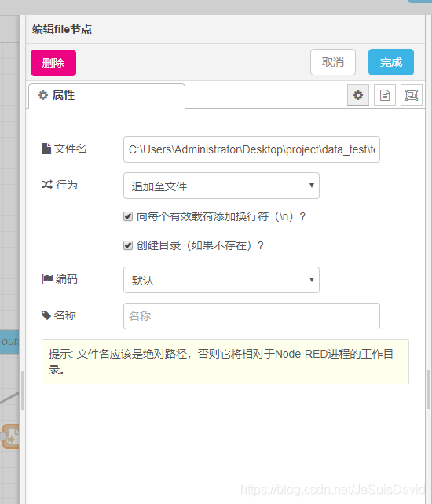Viewport: 432px width, 504px height.
Task: Toggle create directory if it doesn't exist
Action: coord(128,245)
